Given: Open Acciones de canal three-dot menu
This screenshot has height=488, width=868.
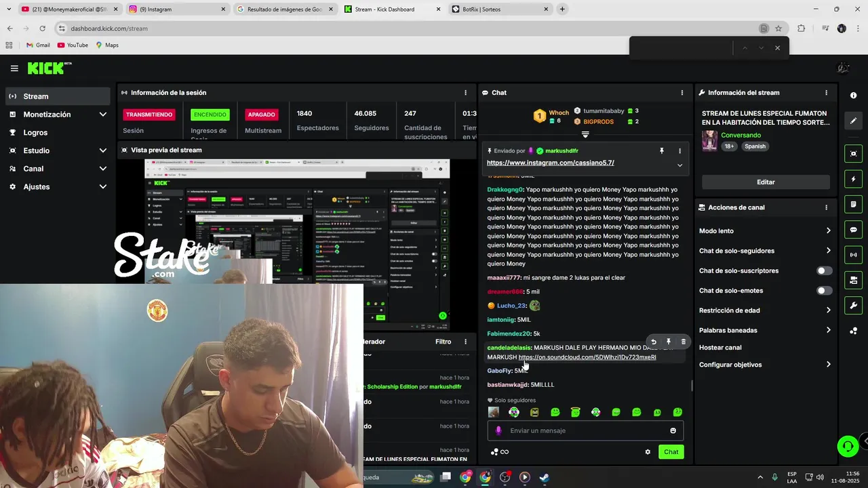Looking at the screenshot, I should pyautogui.click(x=826, y=207).
